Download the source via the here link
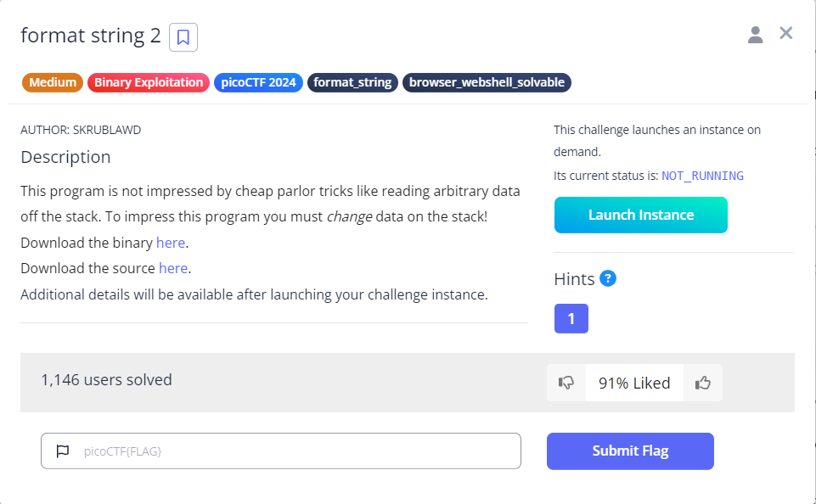This screenshot has width=816, height=504. tap(173, 268)
